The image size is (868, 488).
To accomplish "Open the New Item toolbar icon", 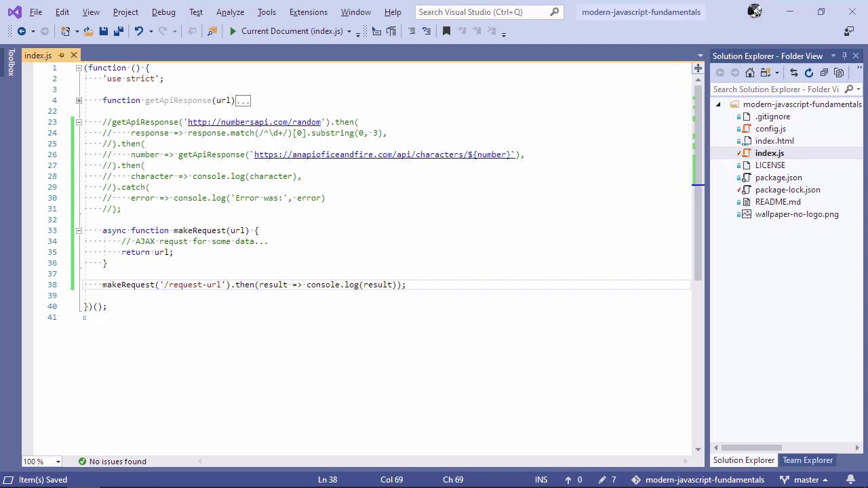I will coord(65,31).
